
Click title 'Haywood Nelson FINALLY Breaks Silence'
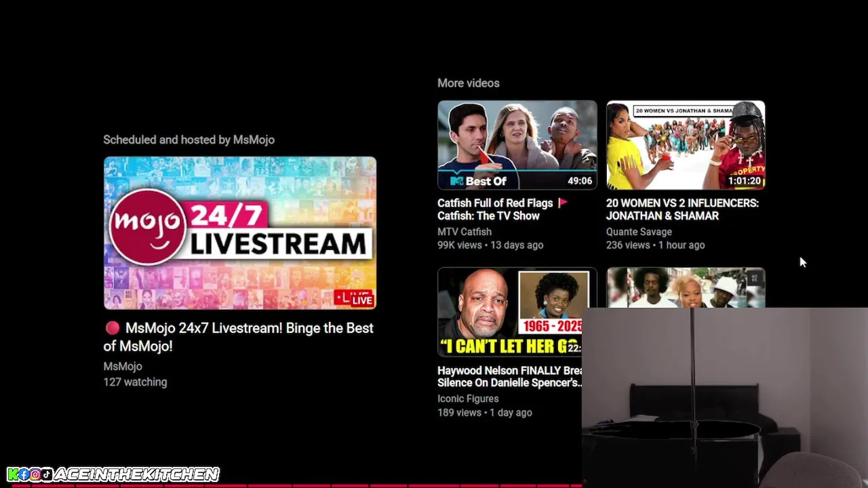click(510, 377)
